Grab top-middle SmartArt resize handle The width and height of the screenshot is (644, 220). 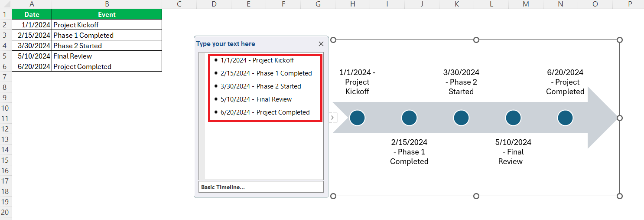point(476,40)
